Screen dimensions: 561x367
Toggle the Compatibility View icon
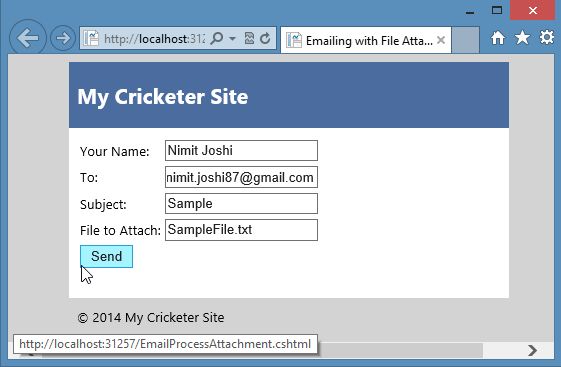[x=249, y=38]
